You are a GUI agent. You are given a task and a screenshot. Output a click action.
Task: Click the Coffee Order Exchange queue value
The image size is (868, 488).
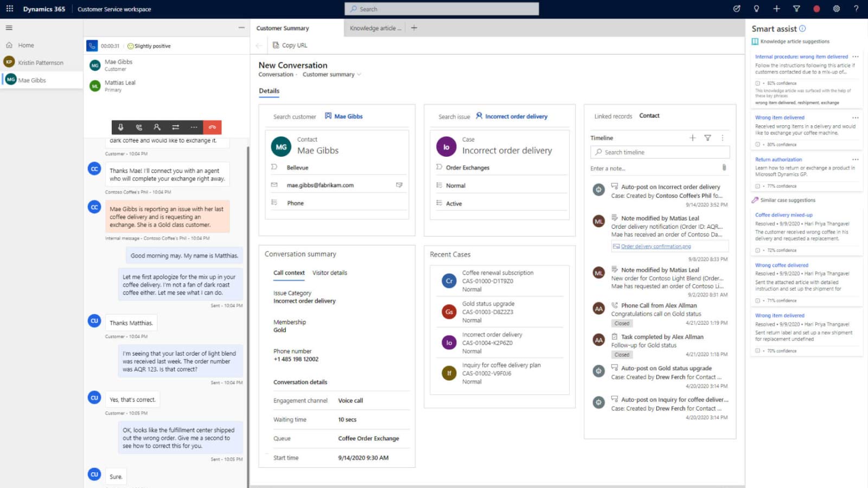coord(368,438)
